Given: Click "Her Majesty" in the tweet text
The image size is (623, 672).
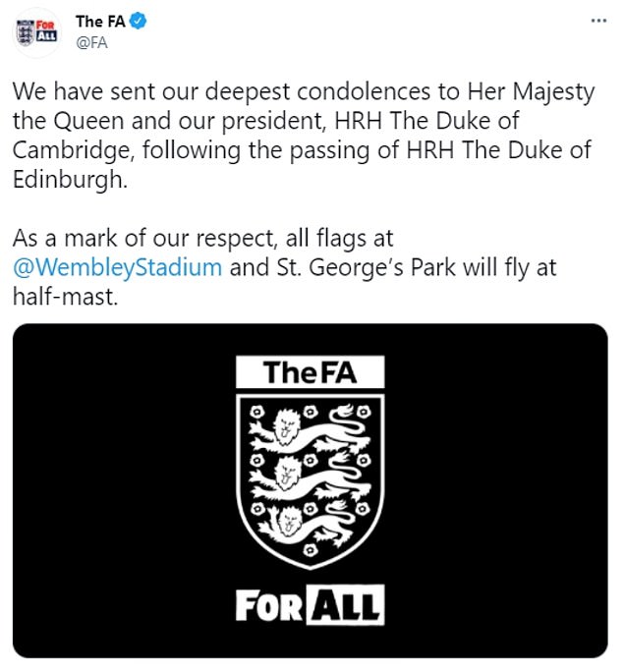Looking at the screenshot, I should click(532, 92).
